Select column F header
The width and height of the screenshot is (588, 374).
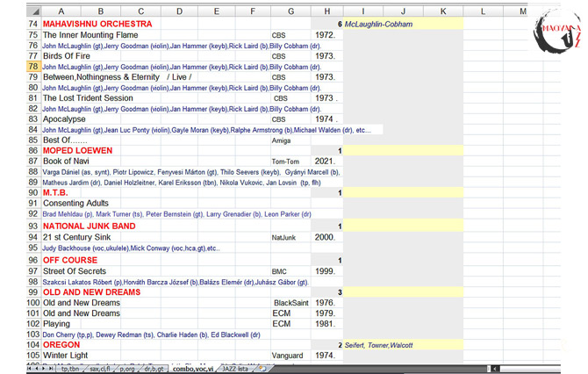(253, 11)
